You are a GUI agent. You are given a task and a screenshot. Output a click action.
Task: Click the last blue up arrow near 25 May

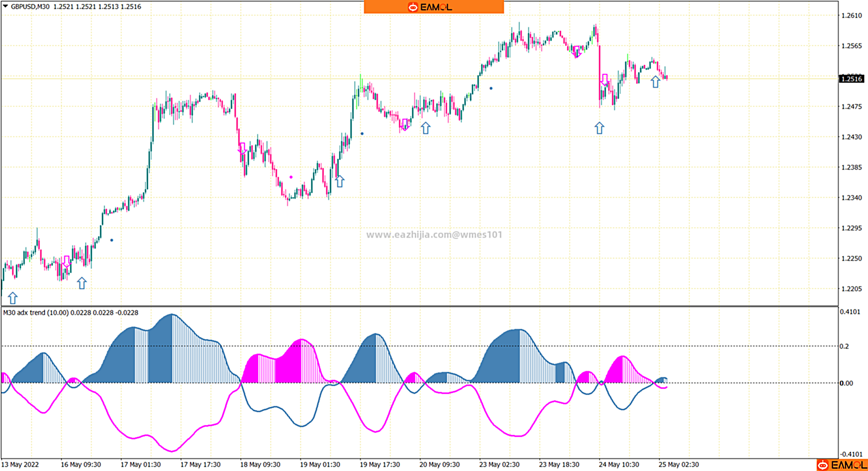pos(655,82)
